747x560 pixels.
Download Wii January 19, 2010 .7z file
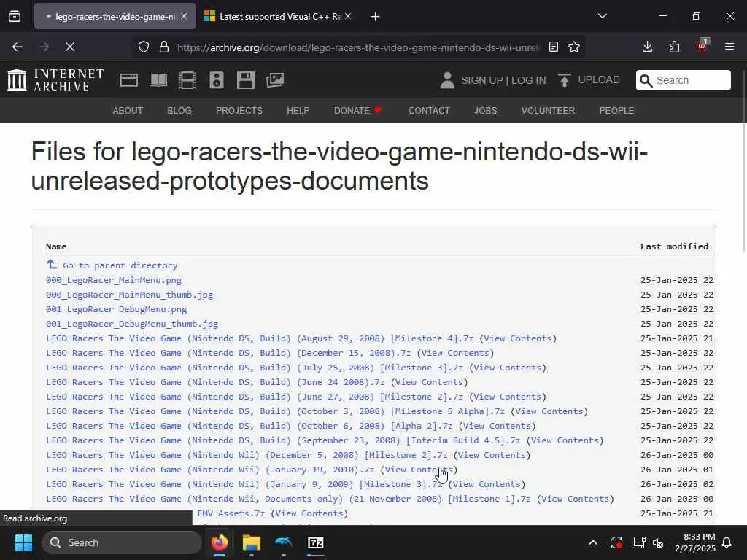pos(210,470)
